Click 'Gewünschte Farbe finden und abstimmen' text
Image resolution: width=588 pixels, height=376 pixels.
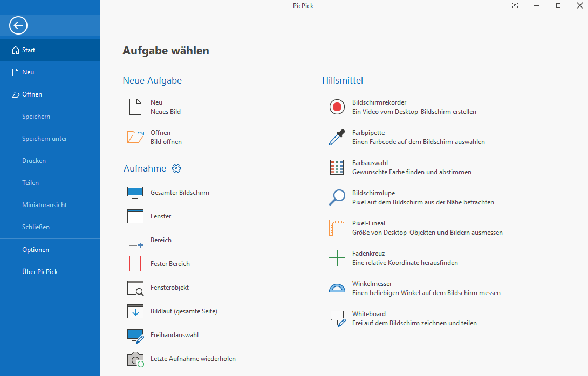click(412, 172)
